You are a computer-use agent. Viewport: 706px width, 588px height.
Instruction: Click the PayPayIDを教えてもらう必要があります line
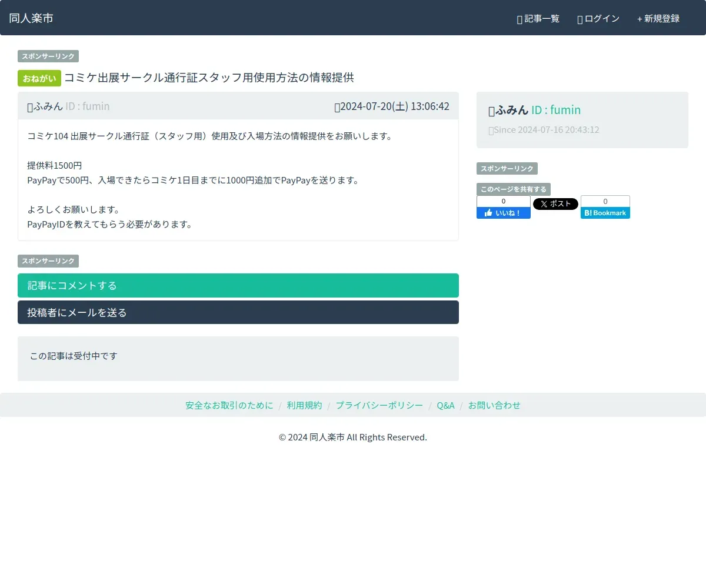coord(109,225)
